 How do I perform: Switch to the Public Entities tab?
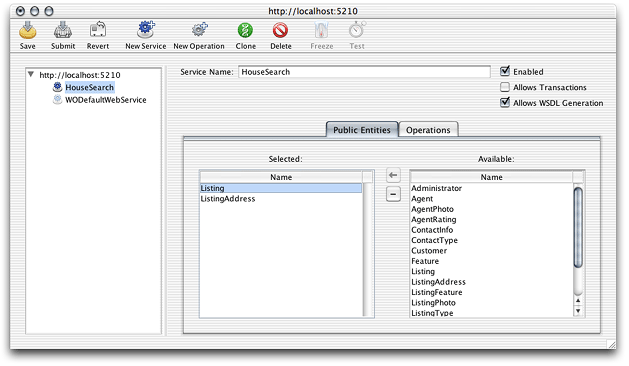(x=362, y=130)
